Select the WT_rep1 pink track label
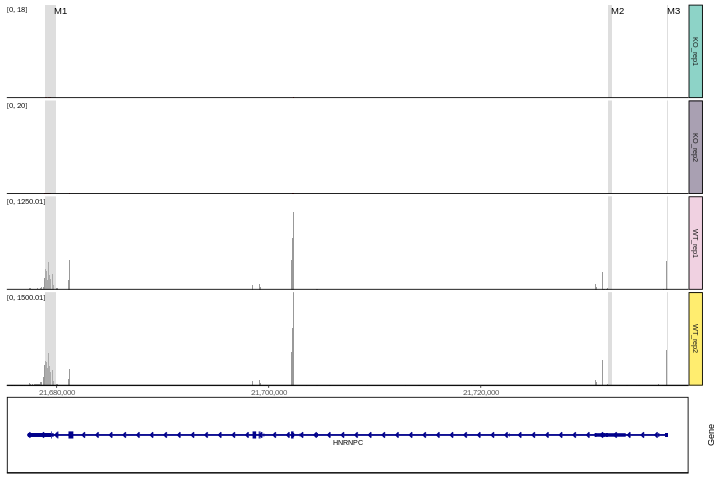Viewport: 720px width, 480px height. click(x=695, y=243)
